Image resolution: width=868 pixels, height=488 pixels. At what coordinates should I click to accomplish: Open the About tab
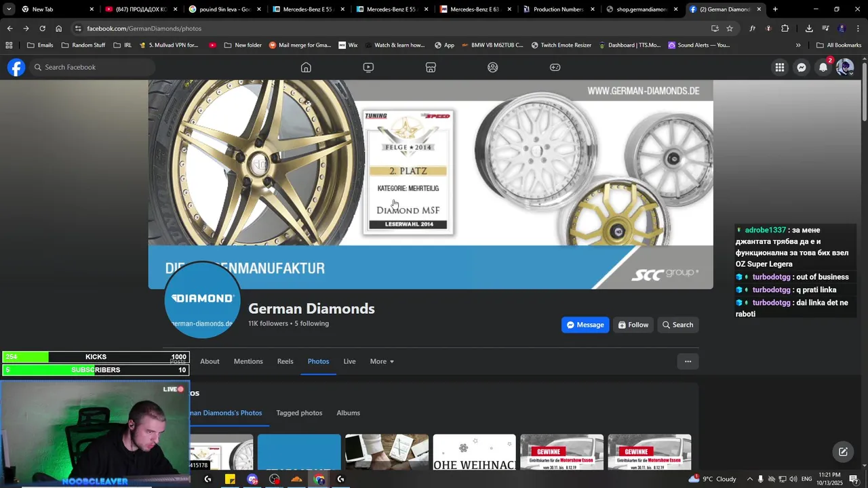(x=210, y=361)
